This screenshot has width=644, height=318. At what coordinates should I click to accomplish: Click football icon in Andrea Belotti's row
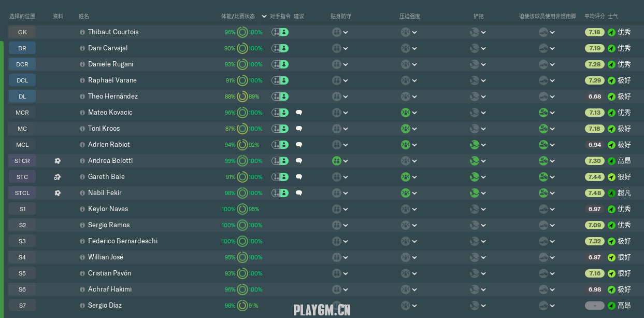[58, 161]
